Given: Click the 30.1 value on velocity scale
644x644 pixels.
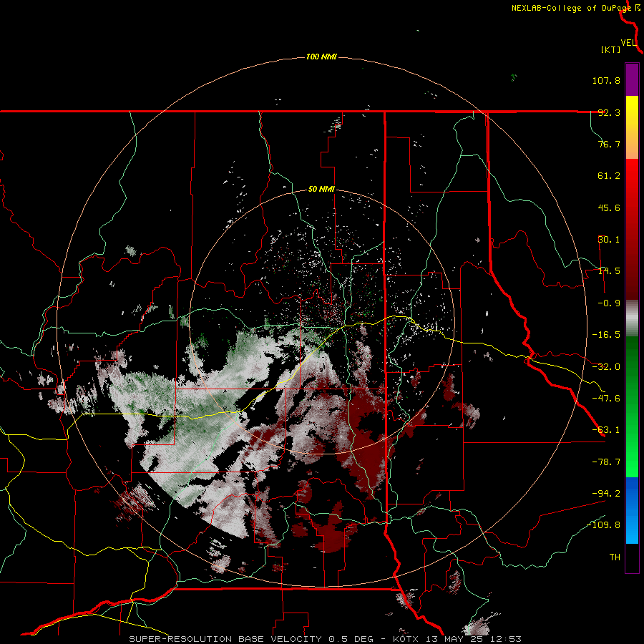Looking at the screenshot, I should click(x=609, y=240).
